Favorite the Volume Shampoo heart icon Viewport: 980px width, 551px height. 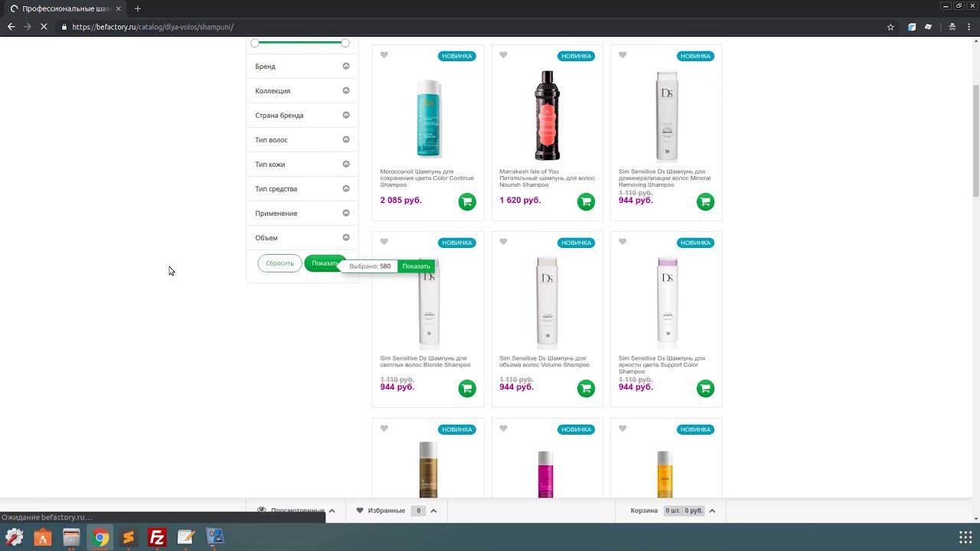point(503,242)
